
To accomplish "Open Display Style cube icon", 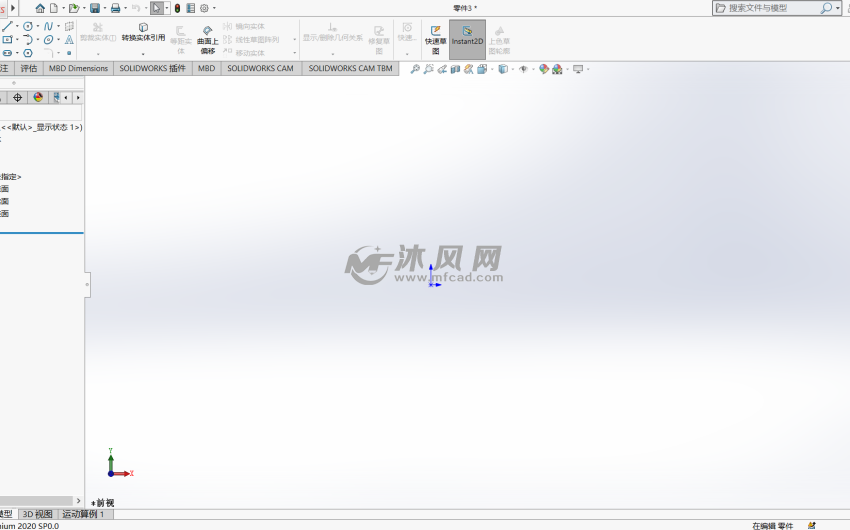I will pos(503,69).
